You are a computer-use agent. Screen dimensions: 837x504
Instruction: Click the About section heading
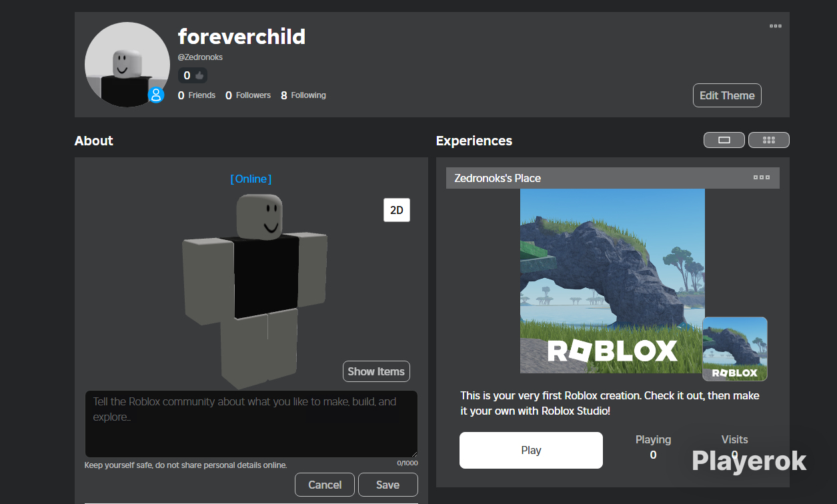click(x=94, y=141)
